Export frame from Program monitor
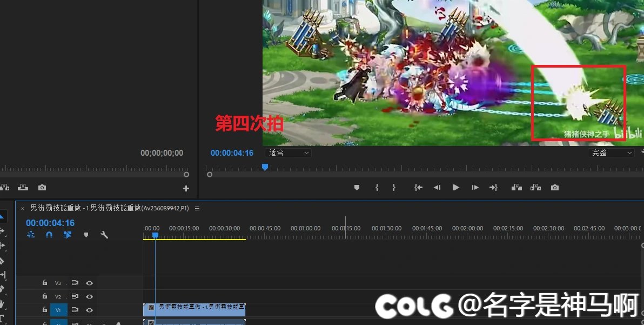Image resolution: width=644 pixels, height=325 pixels. tap(555, 187)
